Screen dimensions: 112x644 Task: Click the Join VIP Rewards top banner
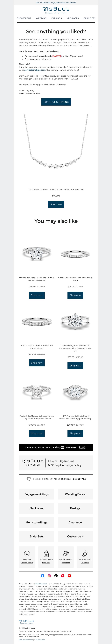pyautogui.click(x=56, y=3)
